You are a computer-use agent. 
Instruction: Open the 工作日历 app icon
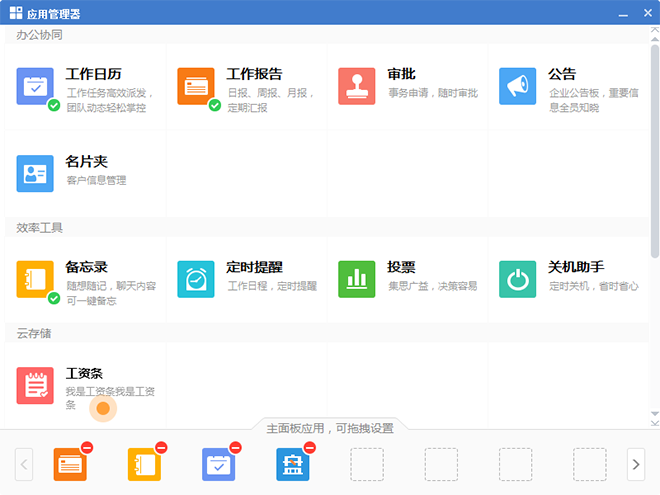coord(35,86)
